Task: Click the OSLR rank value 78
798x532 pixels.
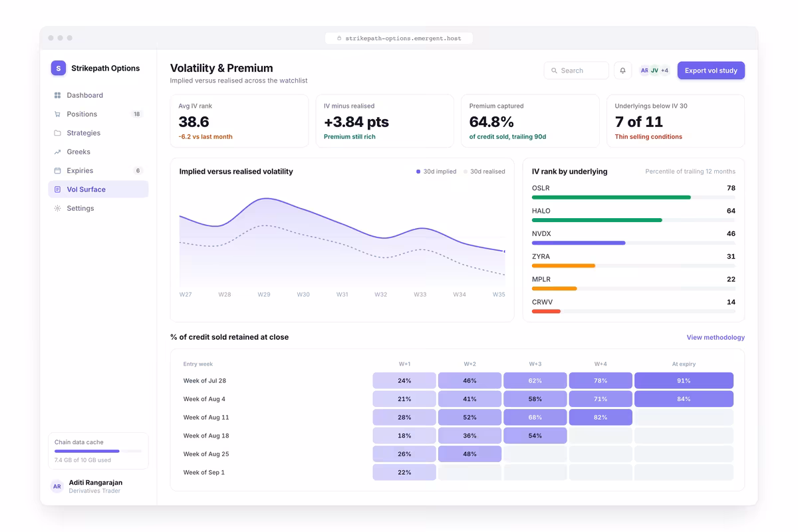Action: (731, 188)
